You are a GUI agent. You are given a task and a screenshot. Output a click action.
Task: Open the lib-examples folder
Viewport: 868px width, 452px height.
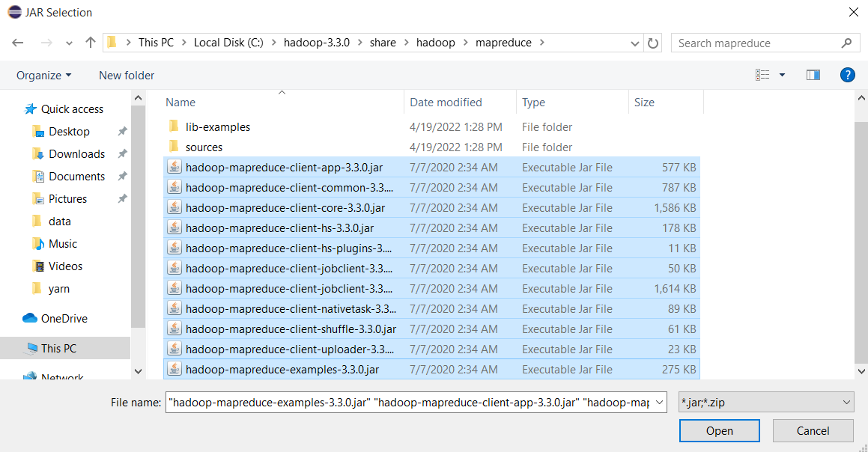pos(217,127)
